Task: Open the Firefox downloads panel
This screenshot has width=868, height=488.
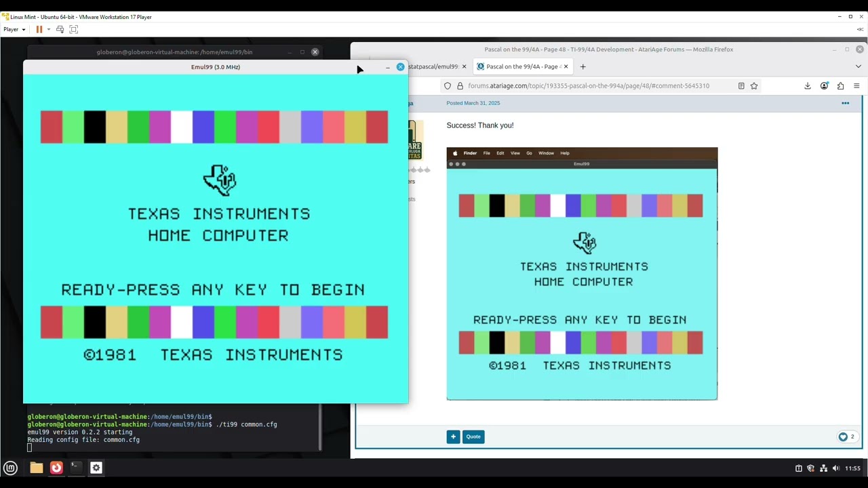Action: coord(808,86)
